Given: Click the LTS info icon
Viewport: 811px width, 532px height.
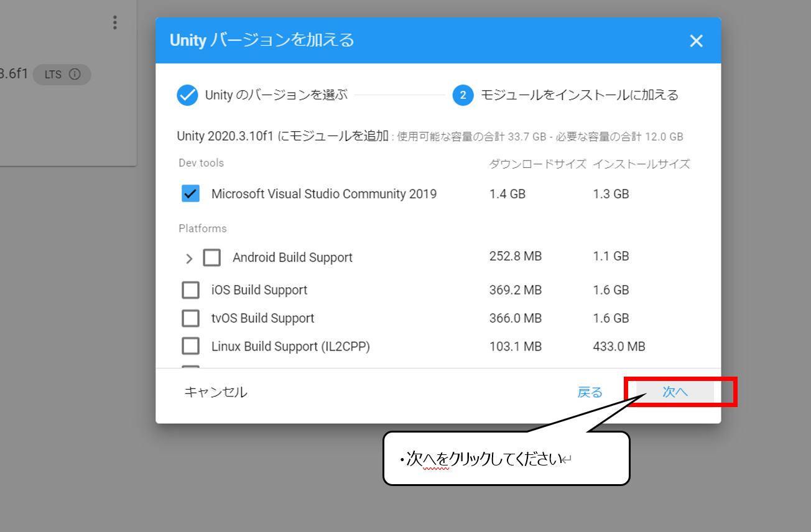Looking at the screenshot, I should coord(75,75).
